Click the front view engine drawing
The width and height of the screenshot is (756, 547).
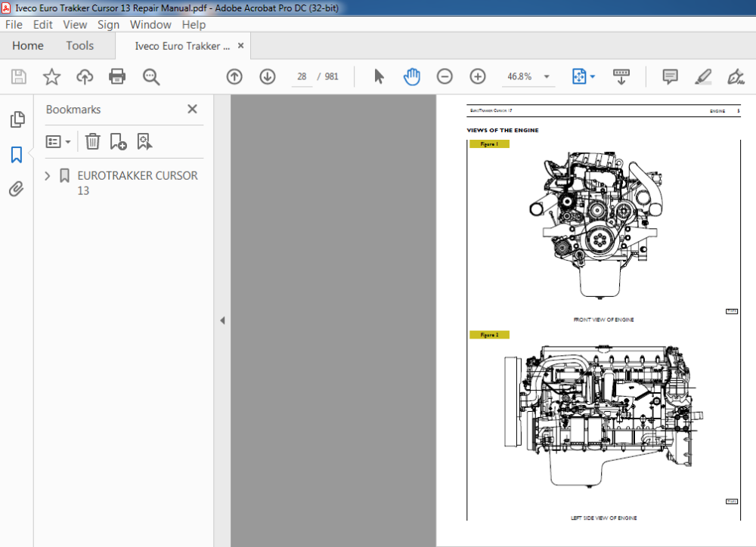coord(595,224)
